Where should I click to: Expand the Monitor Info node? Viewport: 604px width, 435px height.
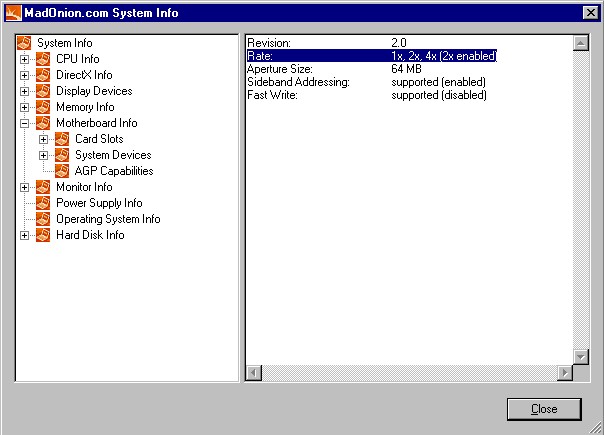(x=24, y=187)
